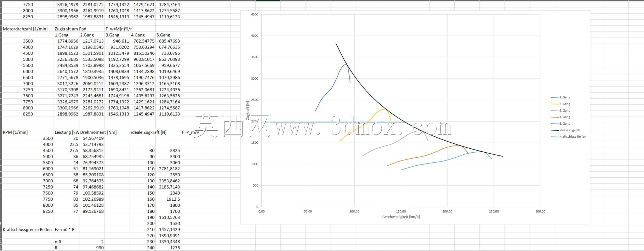Select the 'ideale Zugkraft [N]' header cell
The width and height of the screenshot is (644, 251).
pyautogui.click(x=149, y=132)
